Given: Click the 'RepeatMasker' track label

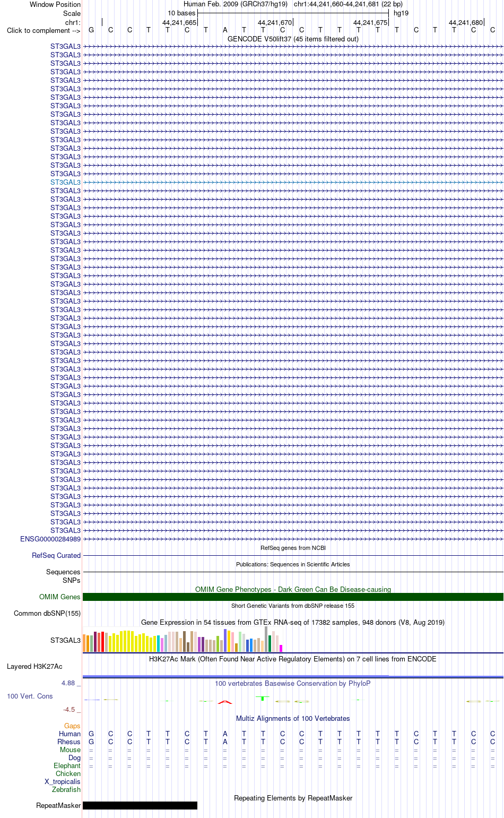Looking at the screenshot, I should click(x=58, y=805).
